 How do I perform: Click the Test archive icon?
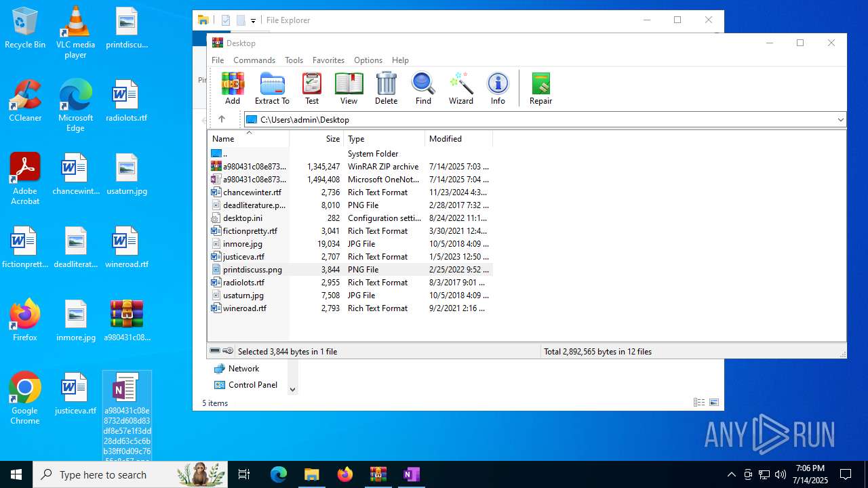[312, 89]
